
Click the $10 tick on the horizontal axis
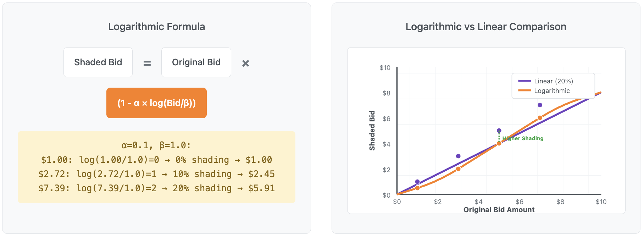(601, 202)
